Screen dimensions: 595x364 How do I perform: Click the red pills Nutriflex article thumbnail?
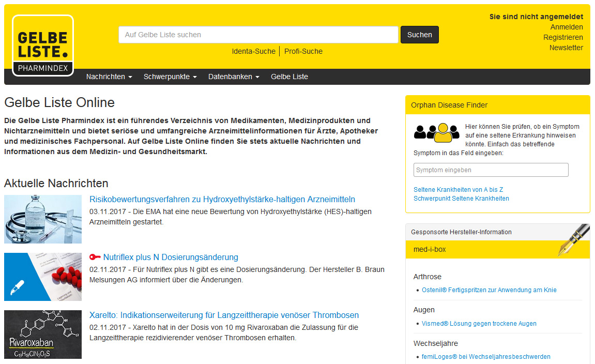click(x=43, y=277)
